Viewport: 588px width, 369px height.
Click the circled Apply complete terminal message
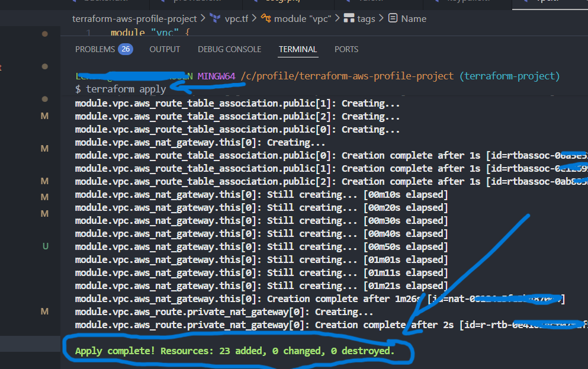point(234,350)
